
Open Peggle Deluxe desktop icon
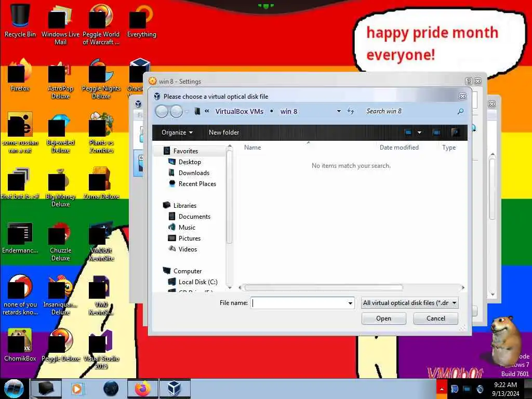[x=60, y=345]
